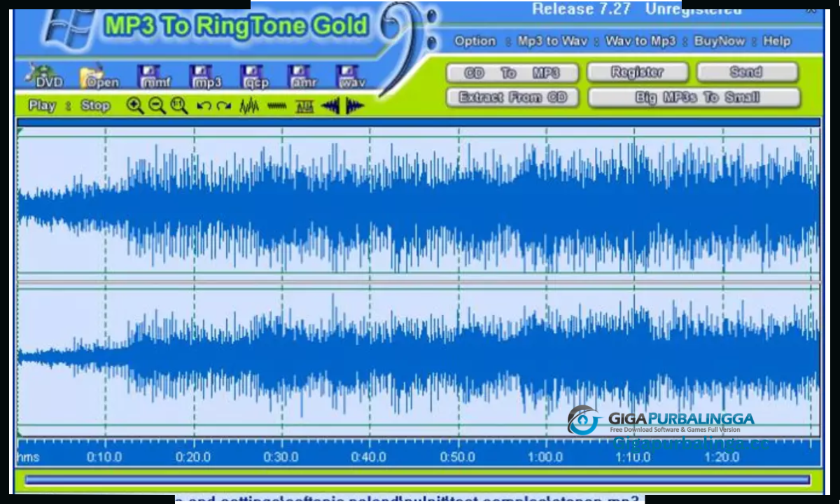
Task: Stop audio playback
Action: pyautogui.click(x=95, y=106)
